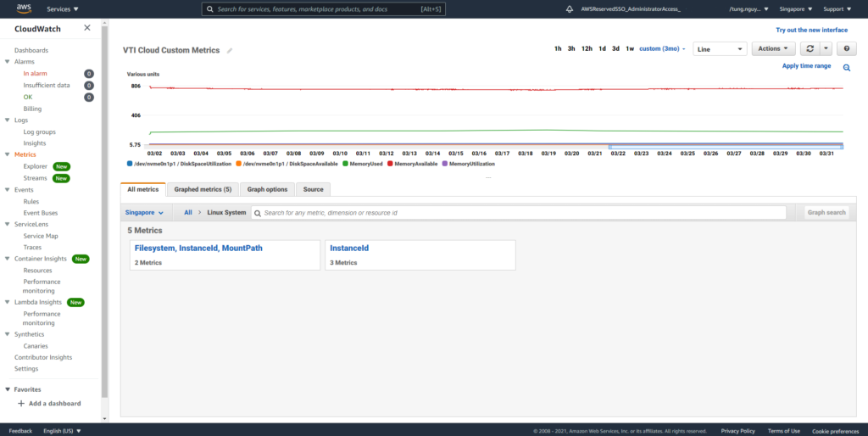Collapse the Synthetics section

click(x=7, y=334)
